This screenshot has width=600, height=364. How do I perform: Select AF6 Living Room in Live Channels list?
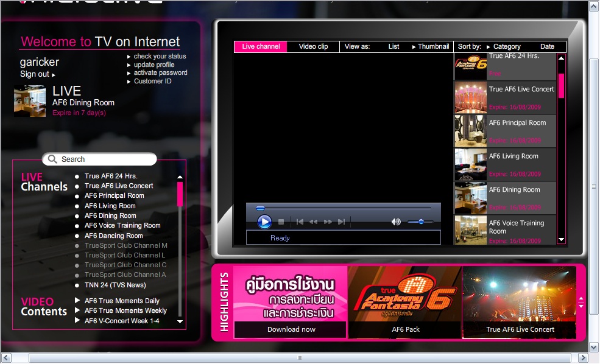pos(110,206)
